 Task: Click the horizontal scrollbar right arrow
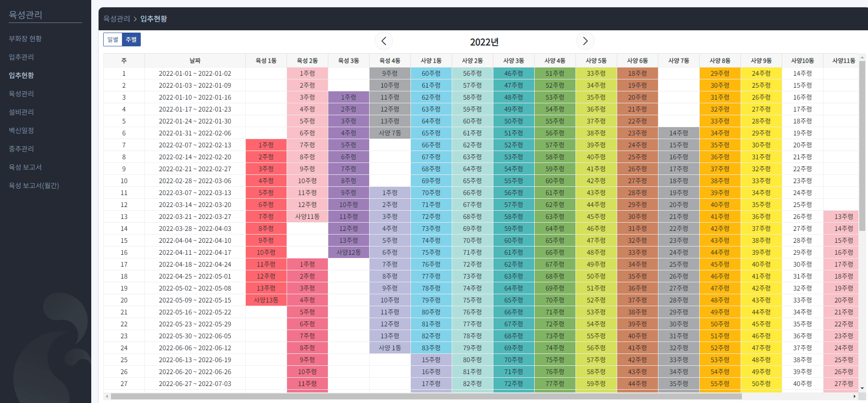[854, 396]
